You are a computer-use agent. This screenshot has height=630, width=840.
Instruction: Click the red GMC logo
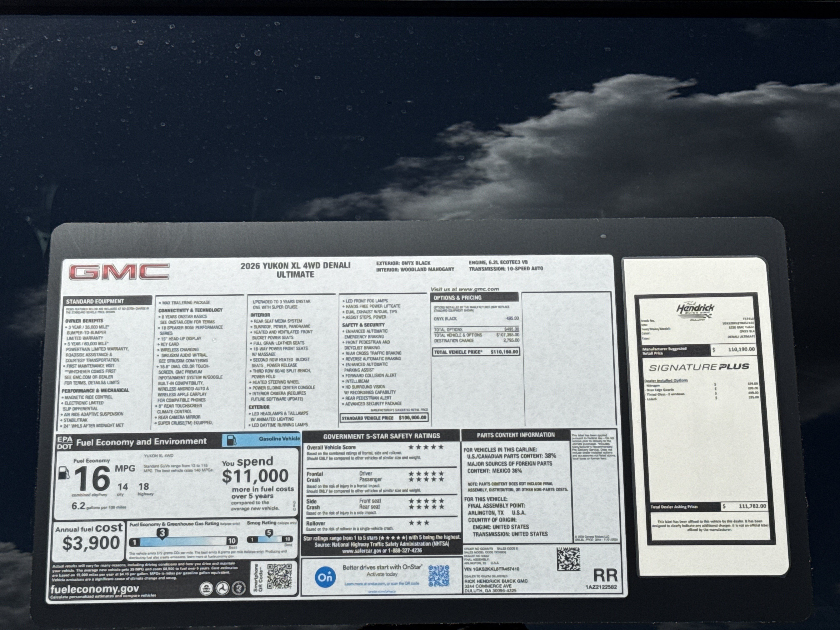119,271
